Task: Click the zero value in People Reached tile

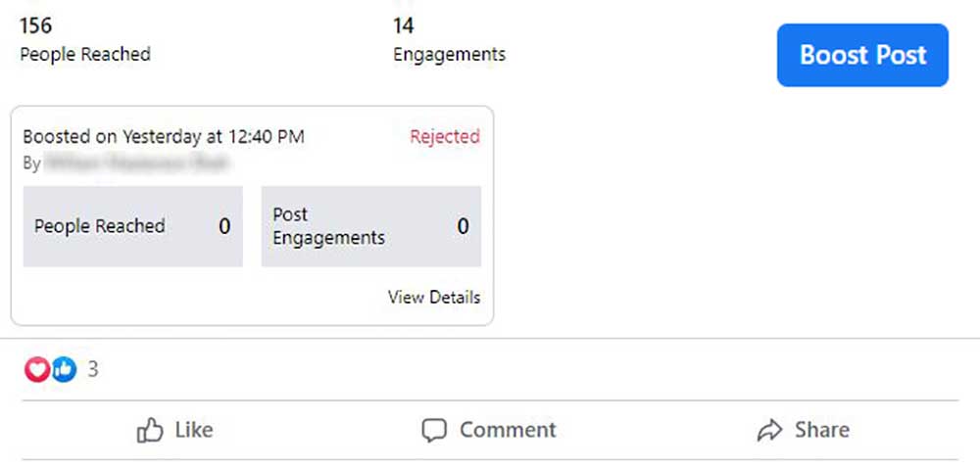Action: pos(224,226)
